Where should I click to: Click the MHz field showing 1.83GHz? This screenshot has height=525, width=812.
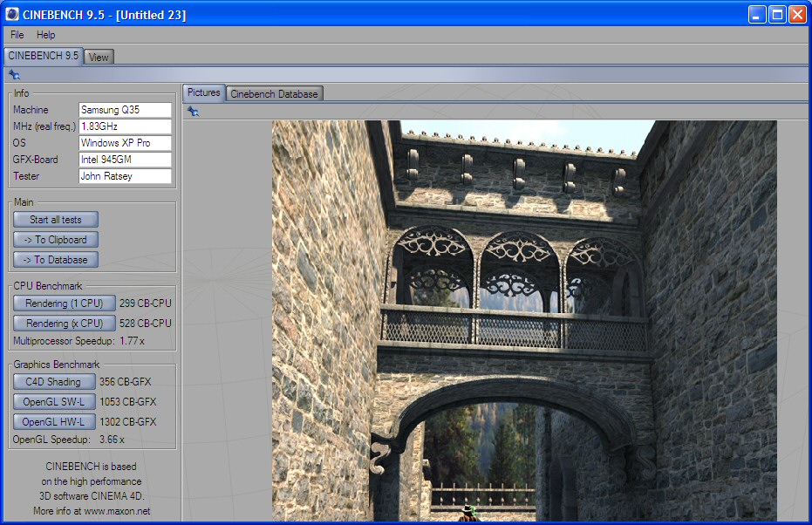tap(125, 126)
